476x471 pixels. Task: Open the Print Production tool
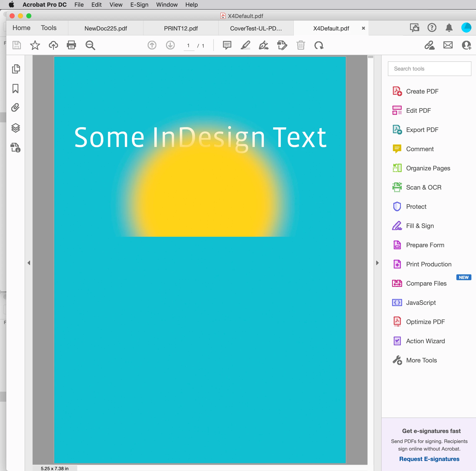tap(428, 264)
